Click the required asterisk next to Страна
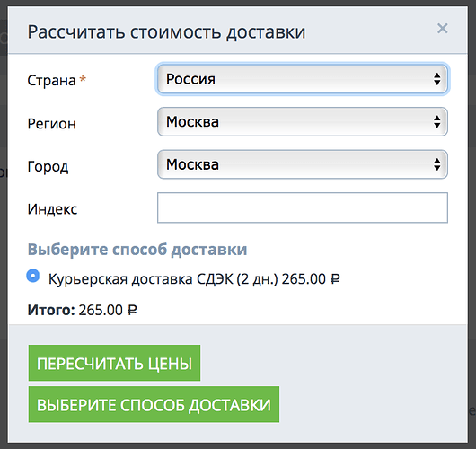 click(83, 79)
